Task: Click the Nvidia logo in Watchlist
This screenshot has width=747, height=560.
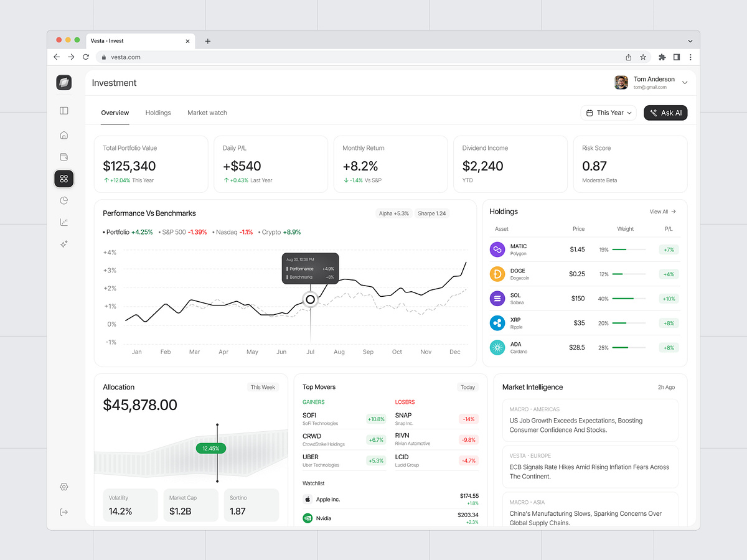Action: point(308,518)
